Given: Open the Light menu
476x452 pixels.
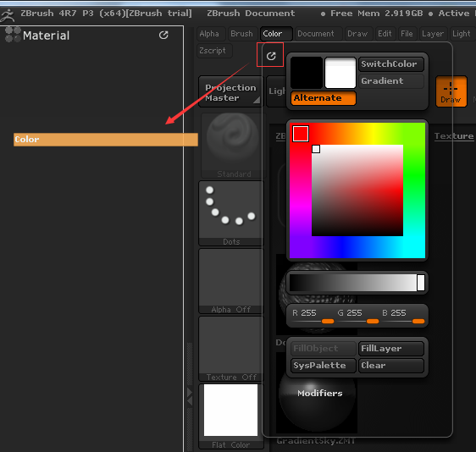Looking at the screenshot, I should tap(462, 34).
